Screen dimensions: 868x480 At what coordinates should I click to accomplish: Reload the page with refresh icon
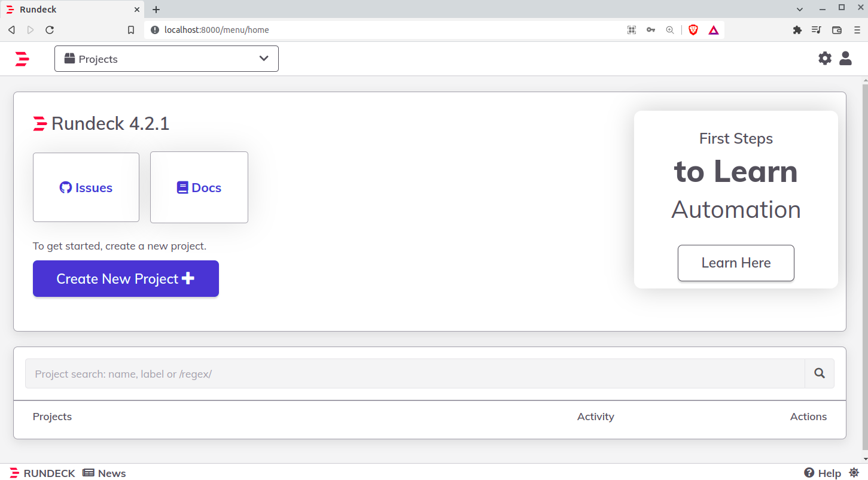50,30
